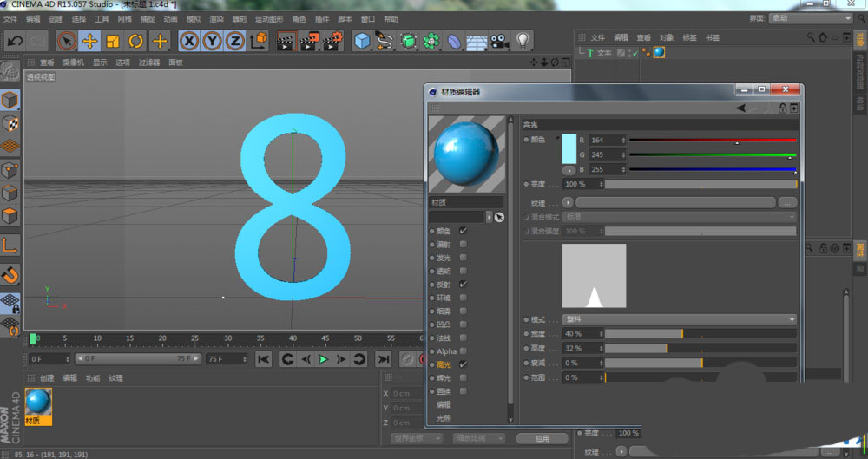The height and width of the screenshot is (459, 868).
Task: Toggle X axis lock
Action: [189, 41]
